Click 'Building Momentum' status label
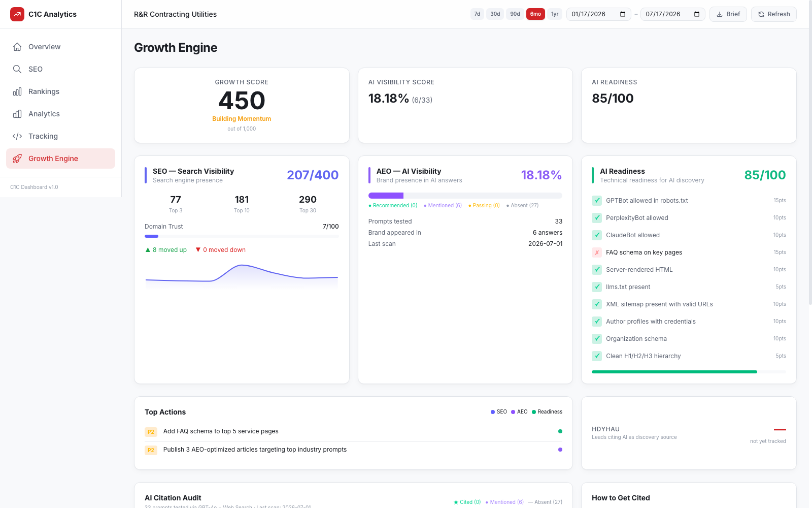The width and height of the screenshot is (812, 508). pyautogui.click(x=242, y=119)
